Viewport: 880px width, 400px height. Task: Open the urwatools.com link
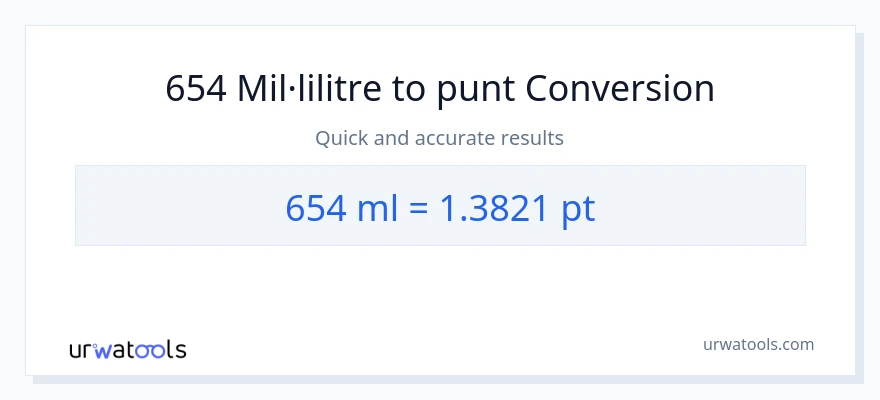click(759, 344)
